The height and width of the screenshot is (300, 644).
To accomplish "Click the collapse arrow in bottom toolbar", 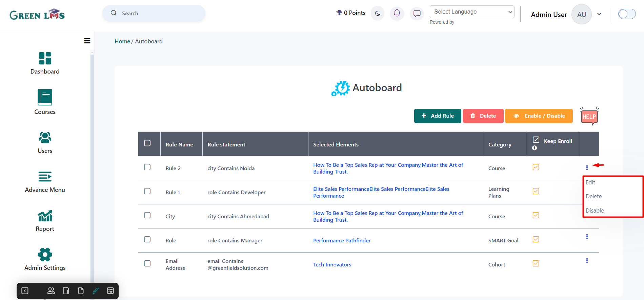I will (25, 291).
